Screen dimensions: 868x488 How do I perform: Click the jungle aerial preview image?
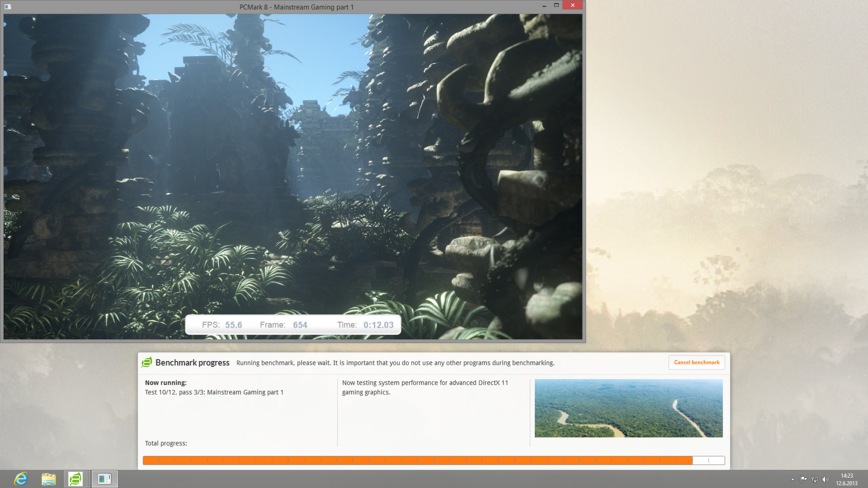coord(628,408)
